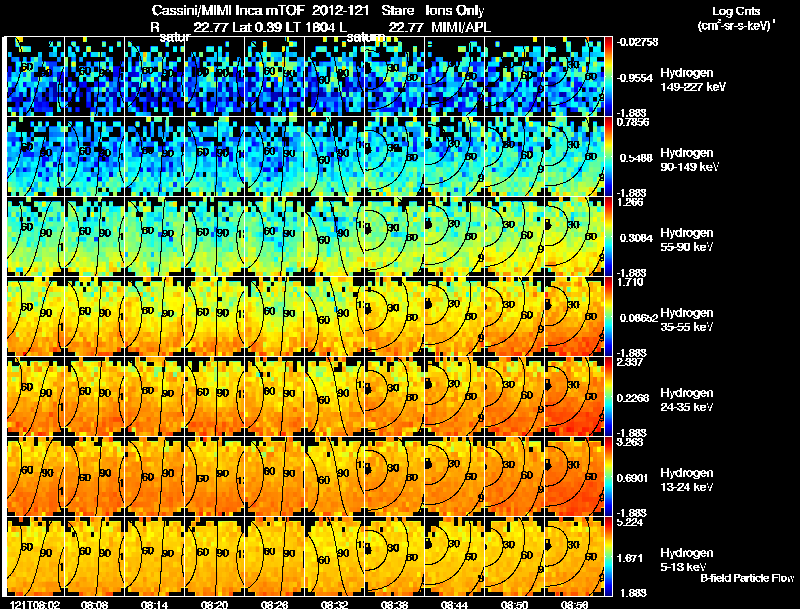
Task: Click the '0.6901' colorbar value
Action: 633,478
